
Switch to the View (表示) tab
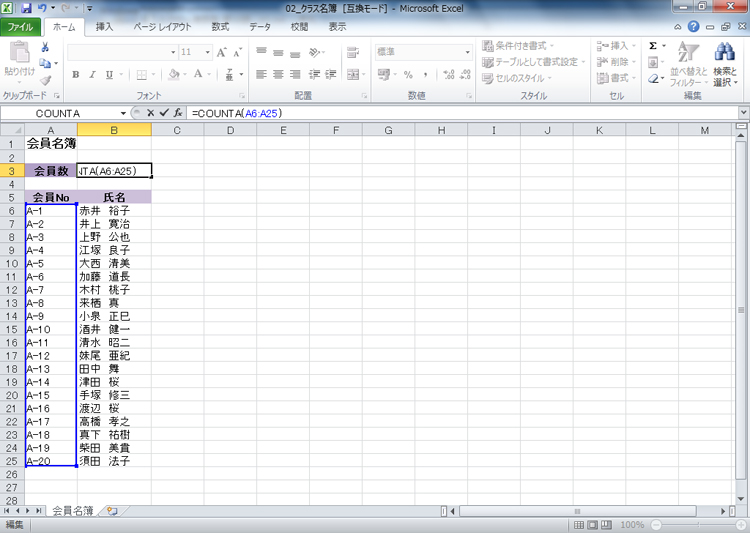coord(337,27)
